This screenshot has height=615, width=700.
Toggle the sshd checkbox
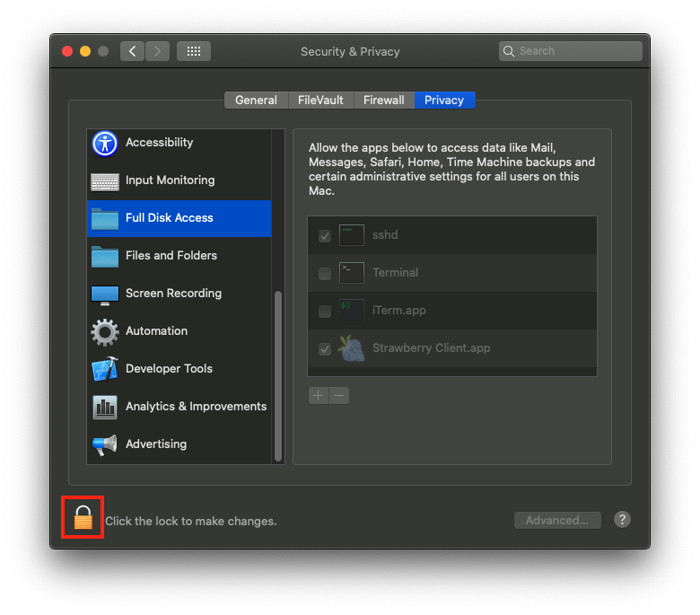coord(325,236)
